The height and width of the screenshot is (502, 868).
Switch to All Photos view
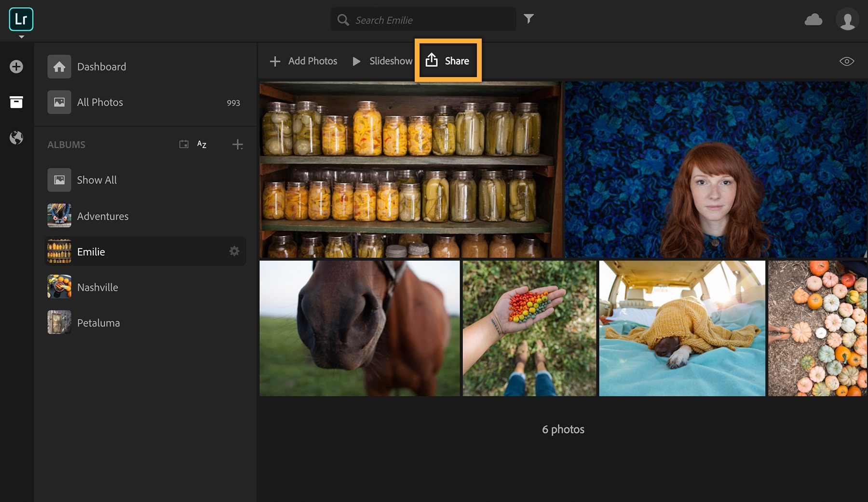click(x=100, y=102)
